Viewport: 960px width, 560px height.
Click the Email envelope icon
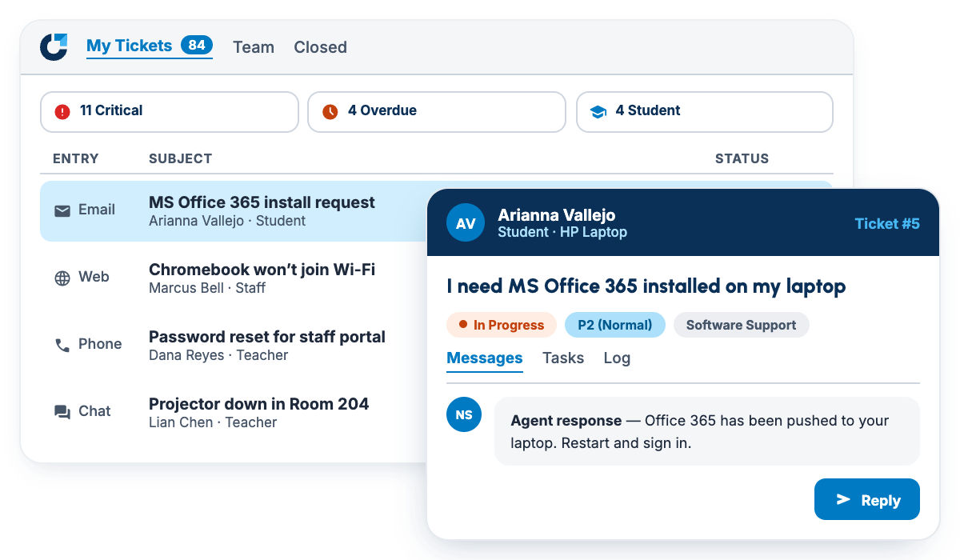(62, 210)
